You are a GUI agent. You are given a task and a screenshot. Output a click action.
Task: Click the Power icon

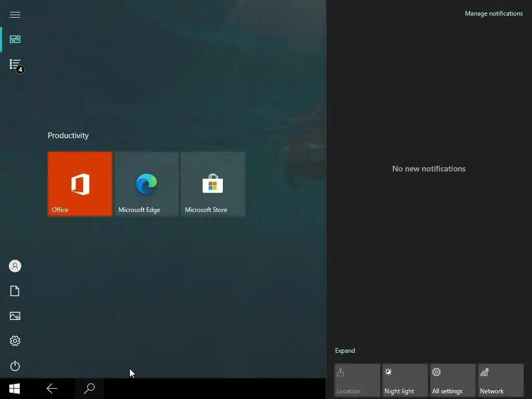(x=15, y=366)
